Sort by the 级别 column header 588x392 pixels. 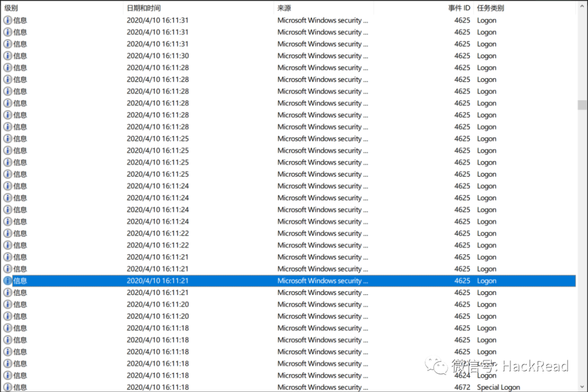11,8
